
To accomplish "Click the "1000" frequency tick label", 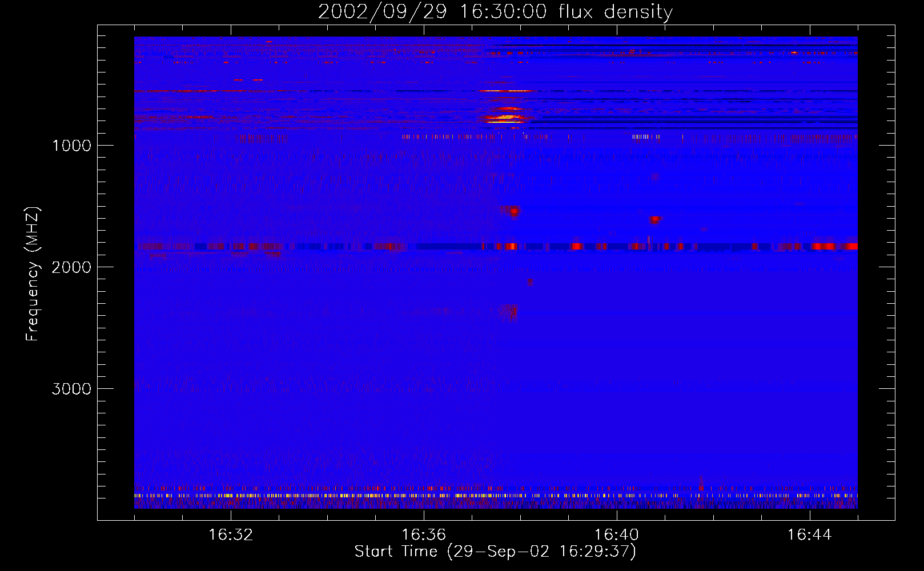I will (x=71, y=146).
